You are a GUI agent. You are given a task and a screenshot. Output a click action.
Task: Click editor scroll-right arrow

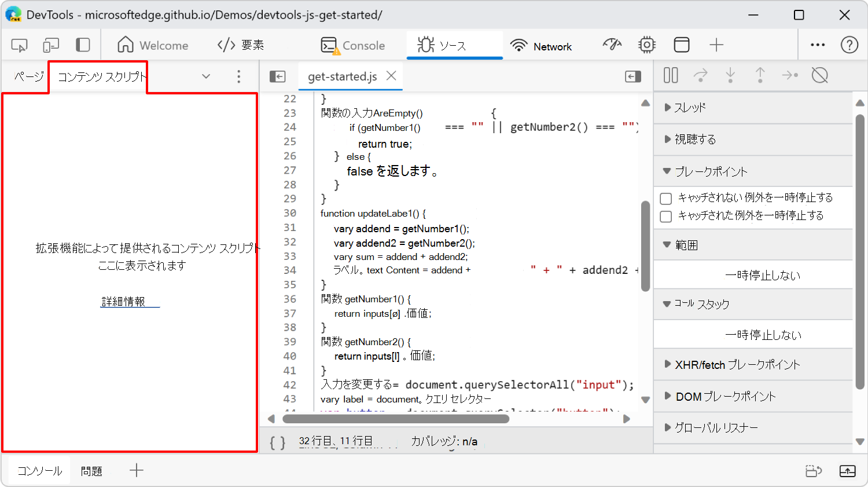click(626, 419)
